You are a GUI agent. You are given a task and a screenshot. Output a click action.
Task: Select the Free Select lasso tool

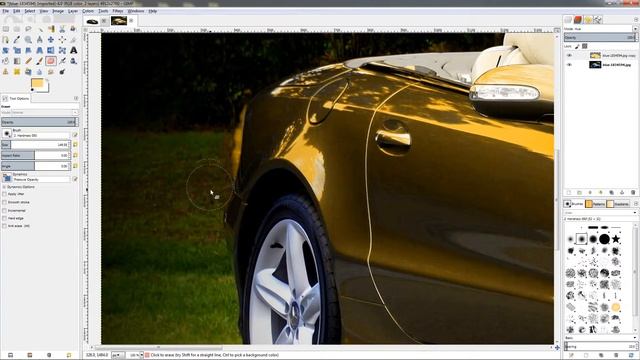pos(28,29)
